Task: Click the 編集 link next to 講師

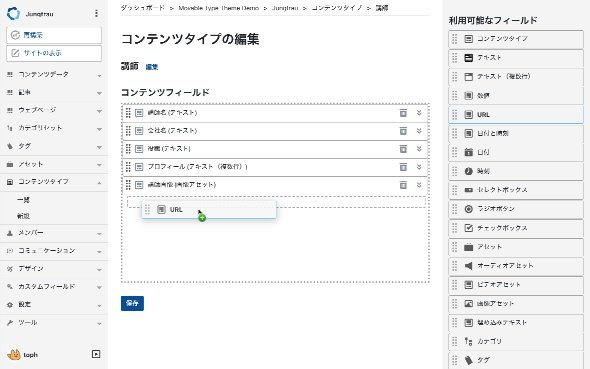Action: [152, 67]
